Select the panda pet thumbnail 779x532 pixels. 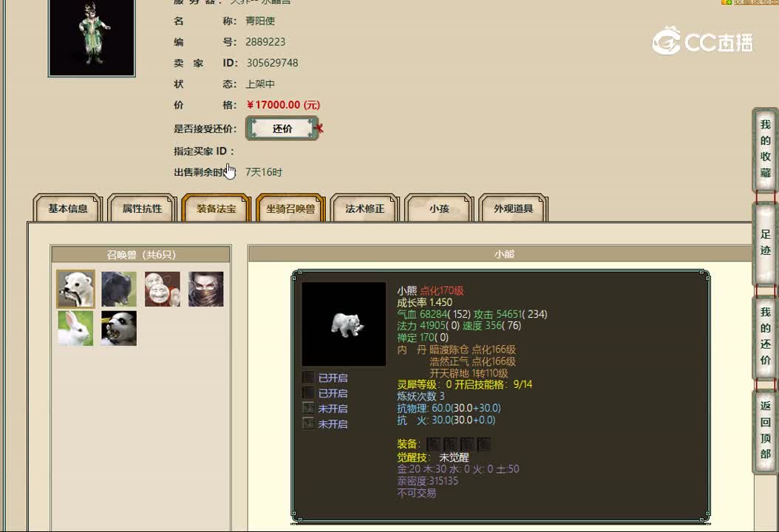[x=119, y=328]
